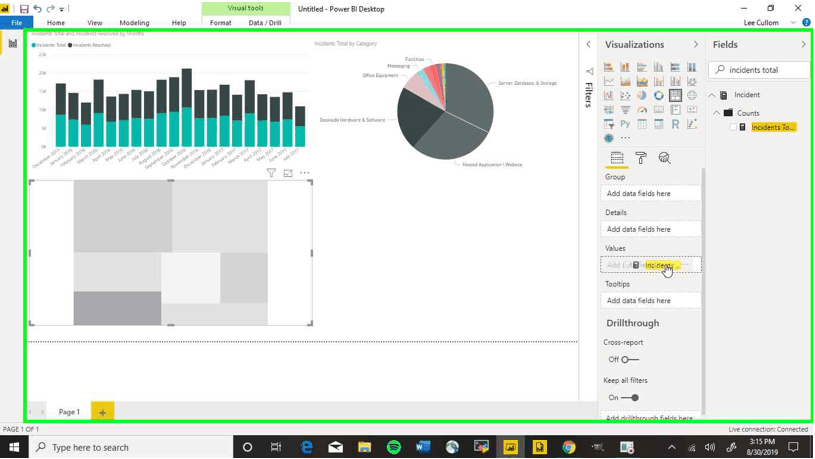Click the filter icon above the treemap

(x=271, y=173)
